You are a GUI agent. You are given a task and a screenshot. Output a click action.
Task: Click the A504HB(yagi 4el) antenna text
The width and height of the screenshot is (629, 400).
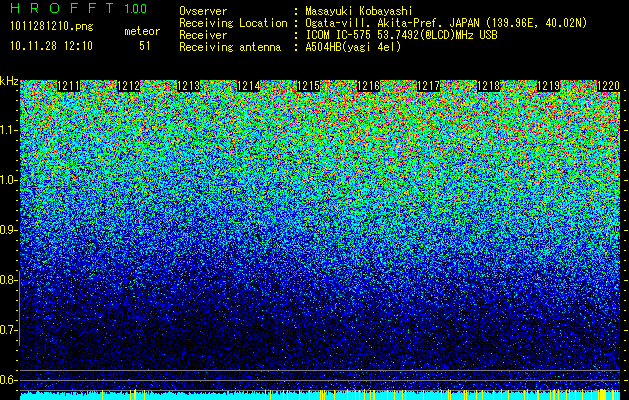click(x=353, y=47)
